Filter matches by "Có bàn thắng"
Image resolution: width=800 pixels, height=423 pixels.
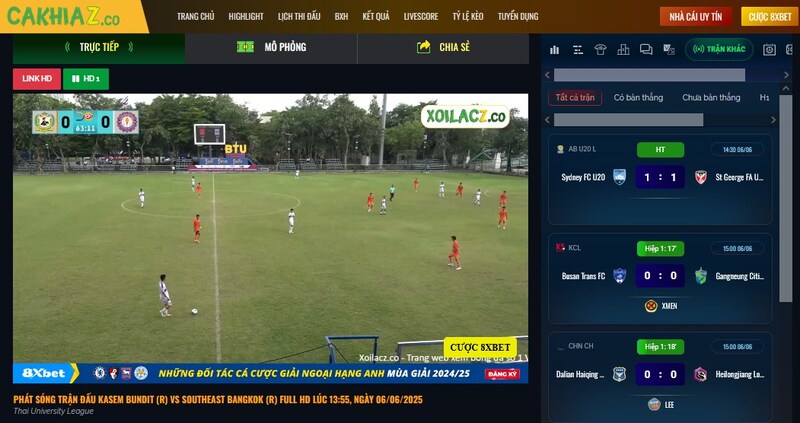pos(638,97)
